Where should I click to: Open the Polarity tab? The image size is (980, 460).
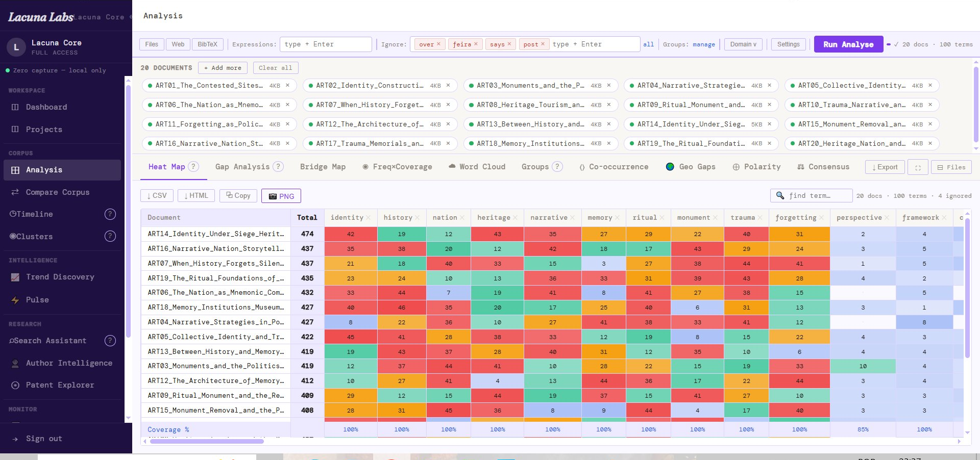point(756,167)
